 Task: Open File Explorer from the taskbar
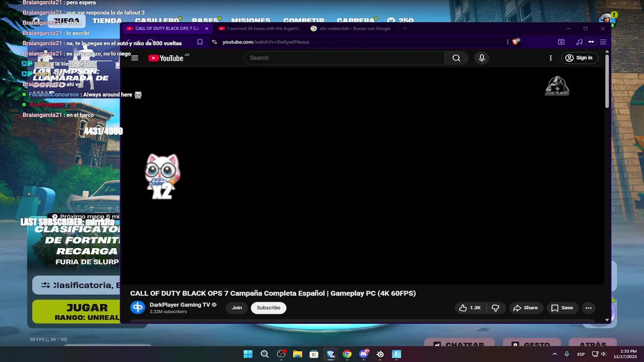pyautogui.click(x=297, y=354)
